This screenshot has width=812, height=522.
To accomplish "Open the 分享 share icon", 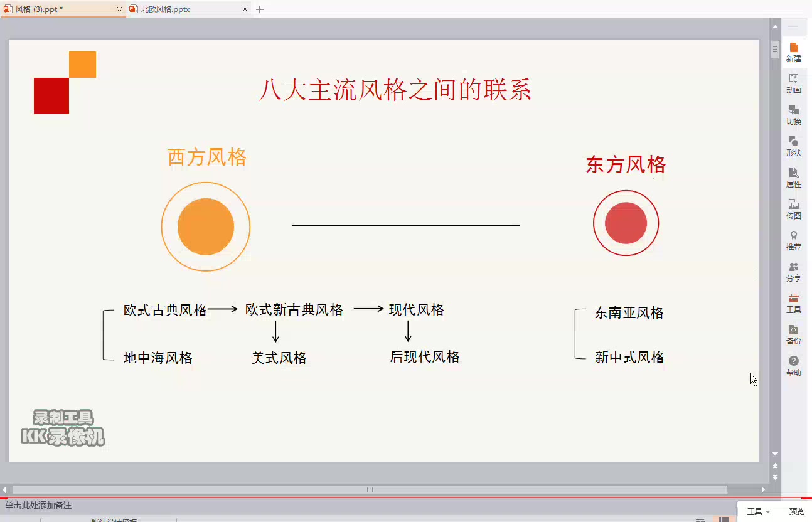I will click(x=794, y=272).
